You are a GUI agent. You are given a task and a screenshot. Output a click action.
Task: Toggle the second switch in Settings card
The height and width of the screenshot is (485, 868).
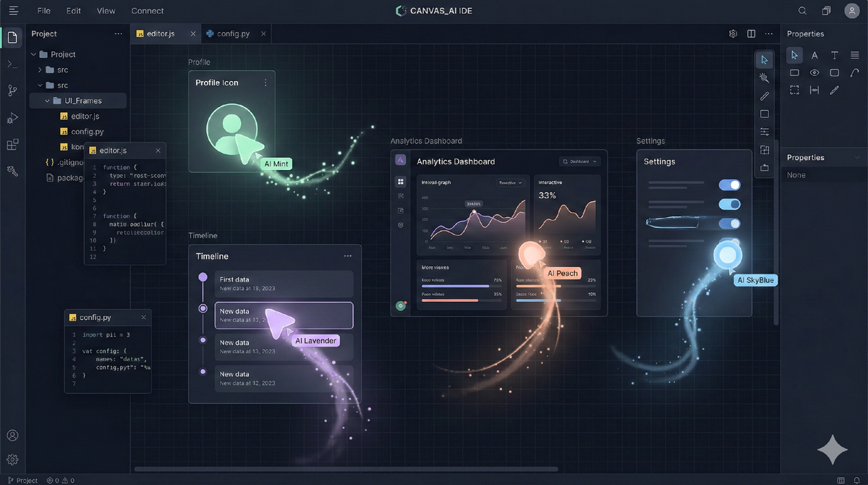tap(729, 205)
